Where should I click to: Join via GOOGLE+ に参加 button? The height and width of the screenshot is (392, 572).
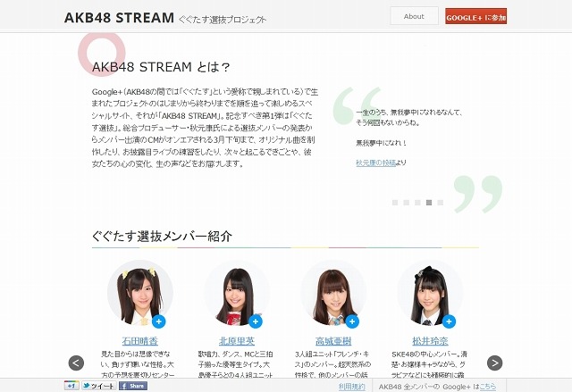click(x=475, y=16)
